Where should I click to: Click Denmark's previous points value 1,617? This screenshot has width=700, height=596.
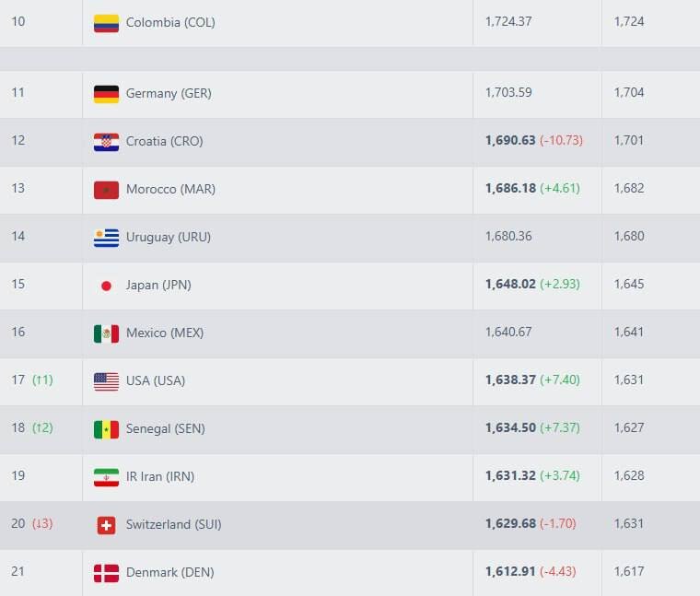coord(628,572)
